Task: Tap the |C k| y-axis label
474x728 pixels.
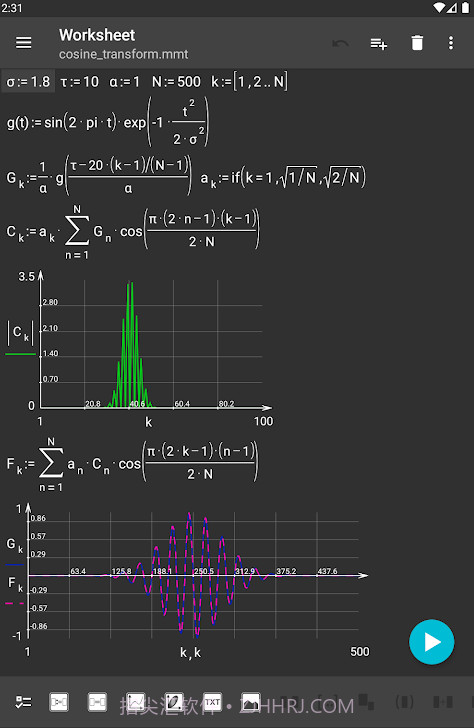Action: pyautogui.click(x=20, y=332)
